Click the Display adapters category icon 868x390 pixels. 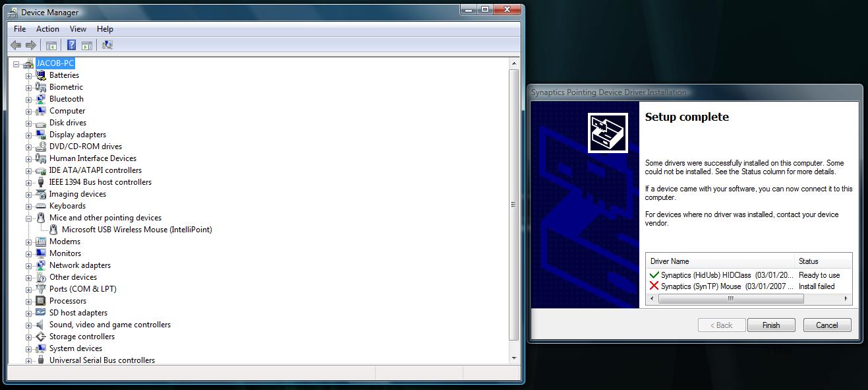[x=41, y=135]
